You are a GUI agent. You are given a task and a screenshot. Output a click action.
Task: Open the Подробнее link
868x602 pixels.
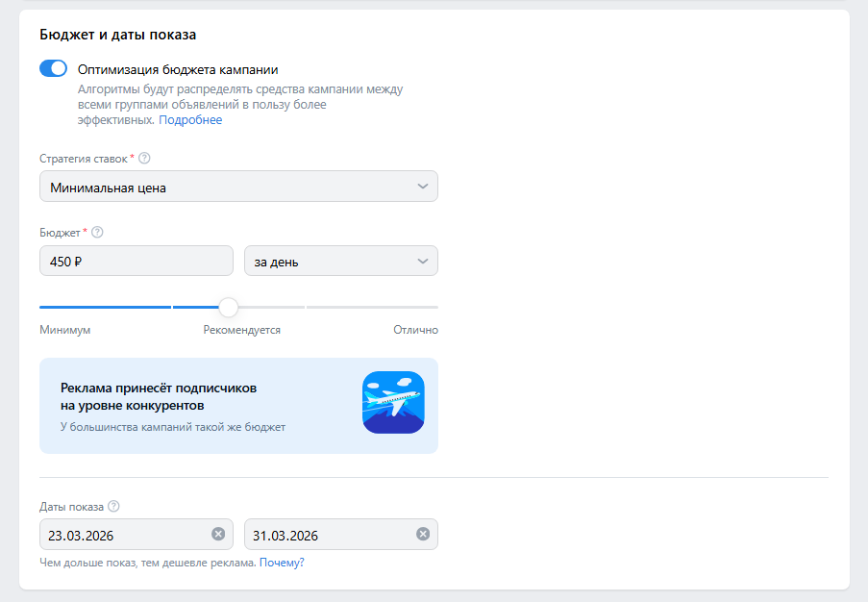point(190,120)
